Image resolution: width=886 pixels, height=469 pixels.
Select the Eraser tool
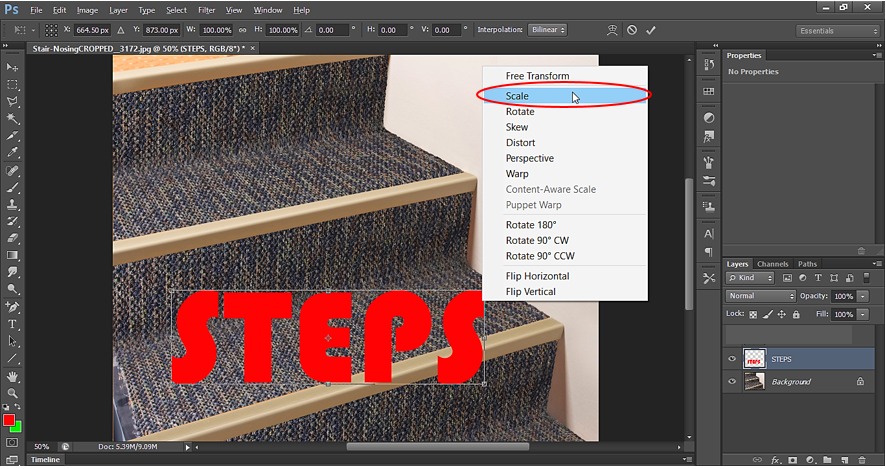pyautogui.click(x=12, y=238)
